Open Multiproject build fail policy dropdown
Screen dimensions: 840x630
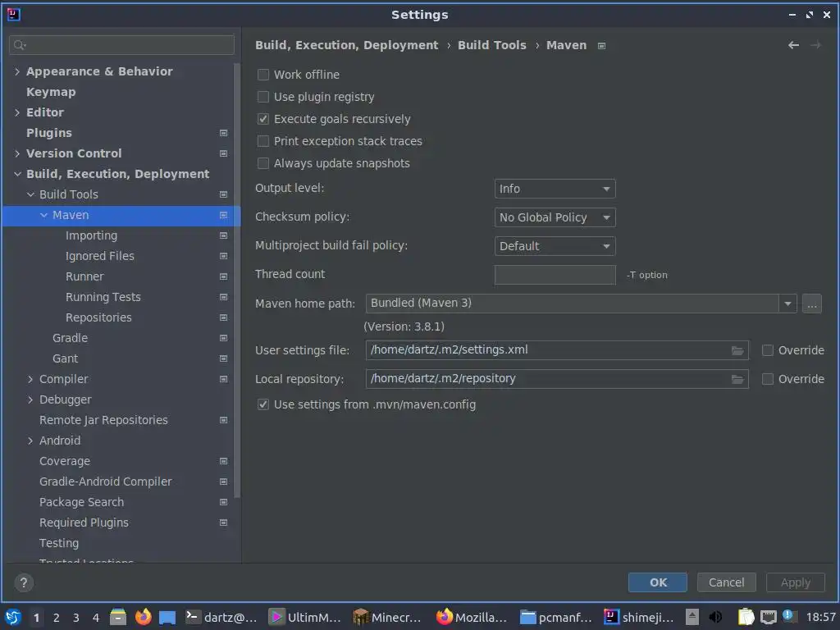click(555, 246)
